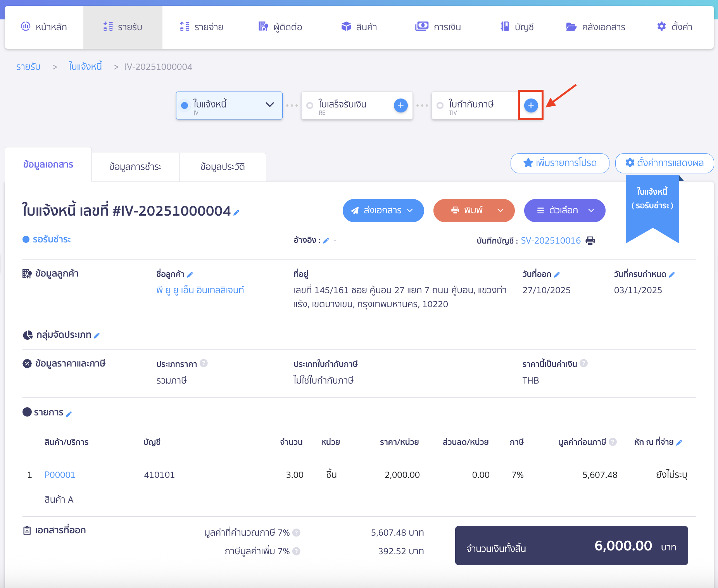
Task: Open product P00001 link
Action: [60, 474]
